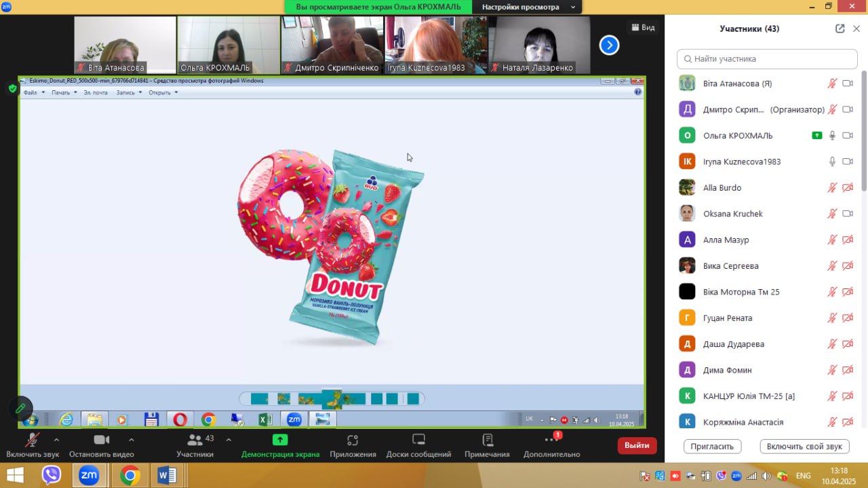Open the Windows Start button
This screenshot has width=868, height=488.
pos(15,475)
